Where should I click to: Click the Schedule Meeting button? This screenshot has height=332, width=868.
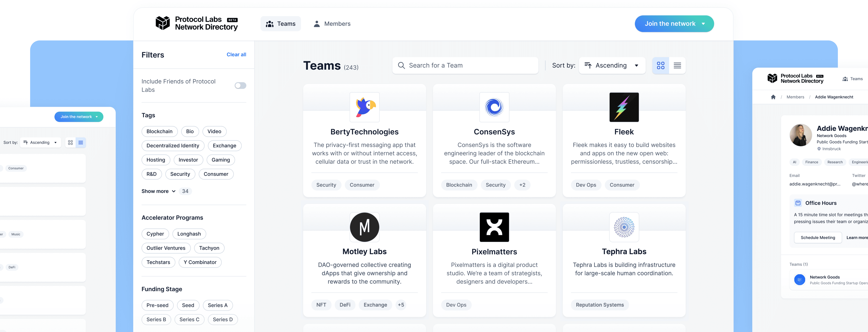tap(818, 237)
